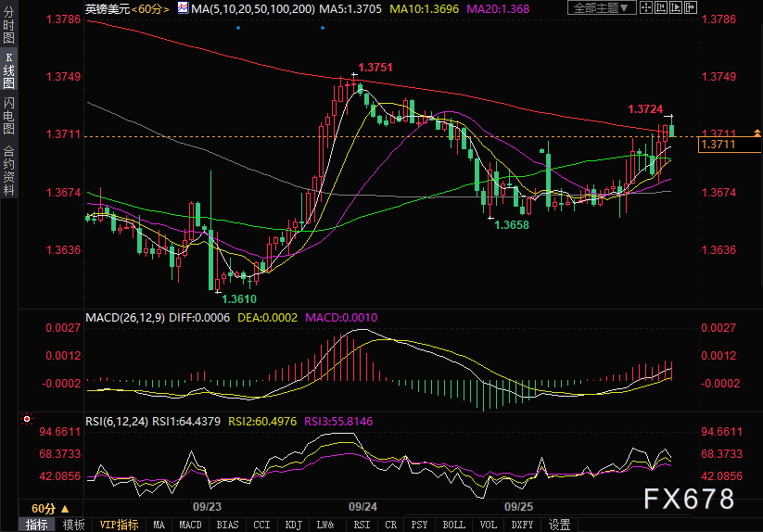Click the 设置 settings button
The image size is (763, 532).
tap(559, 525)
